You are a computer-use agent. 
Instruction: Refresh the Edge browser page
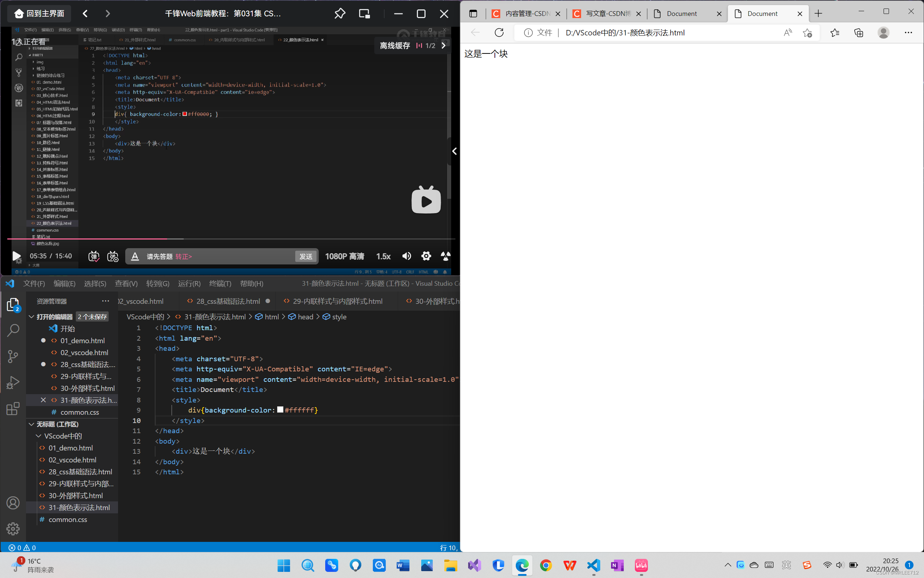pyautogui.click(x=499, y=33)
